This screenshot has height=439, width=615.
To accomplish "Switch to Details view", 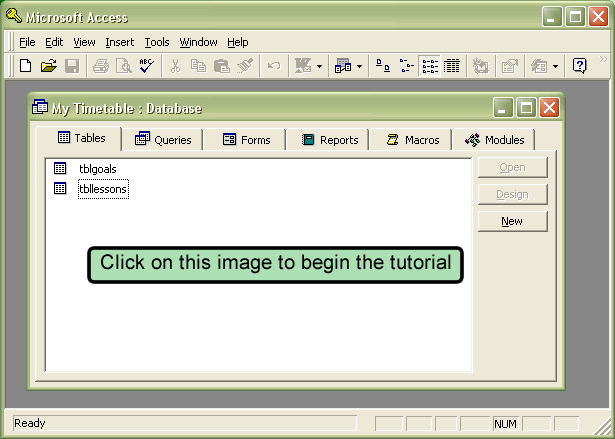I will click(451, 66).
